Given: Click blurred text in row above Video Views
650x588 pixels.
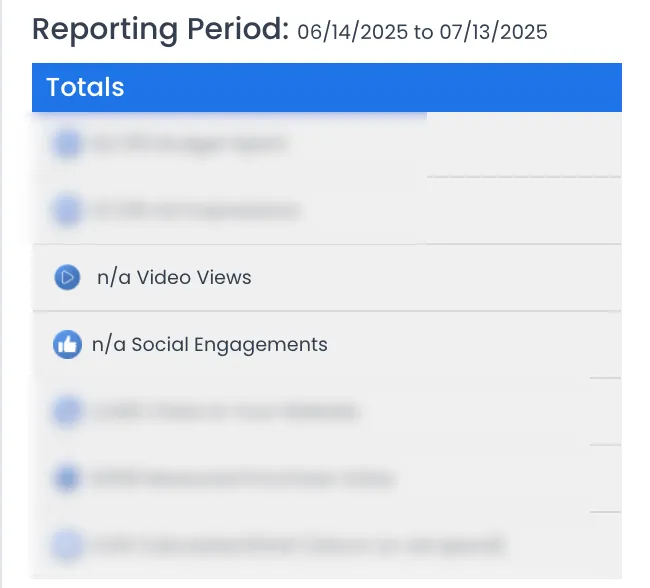Looking at the screenshot, I should [196, 210].
